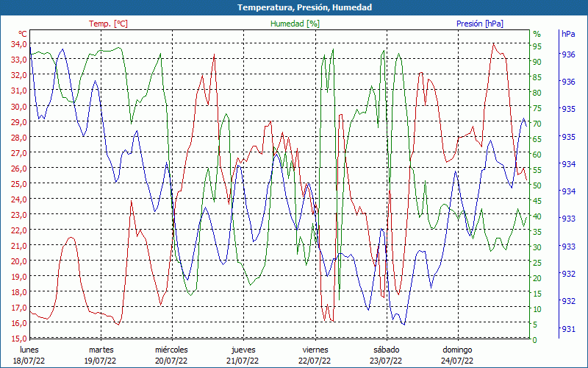Select the green Humedad [%] legend label
This screenshot has width=588, height=368.
(x=295, y=24)
